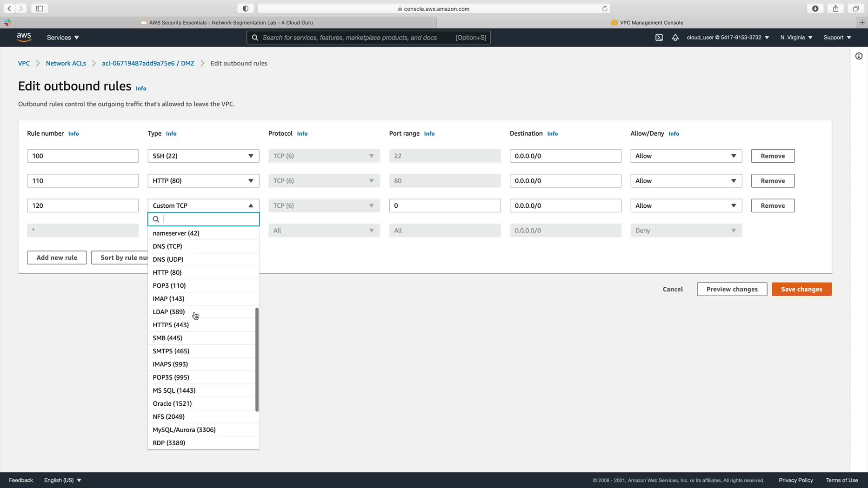Click the Save changes button
The width and height of the screenshot is (868, 488).
coord(801,289)
